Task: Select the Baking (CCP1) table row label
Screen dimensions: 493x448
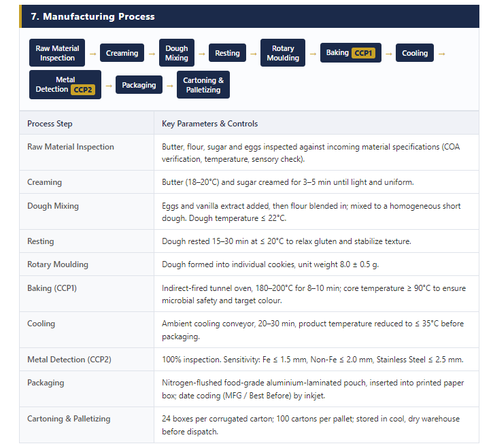Action: click(52, 288)
